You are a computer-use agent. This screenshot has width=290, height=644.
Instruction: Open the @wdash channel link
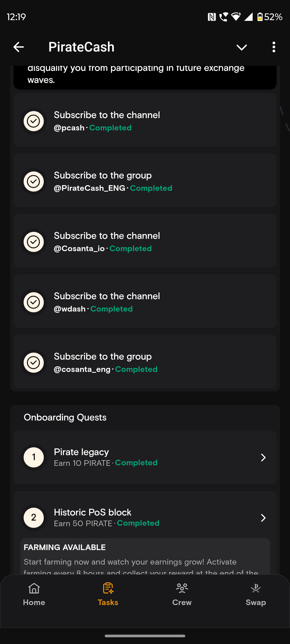70,309
